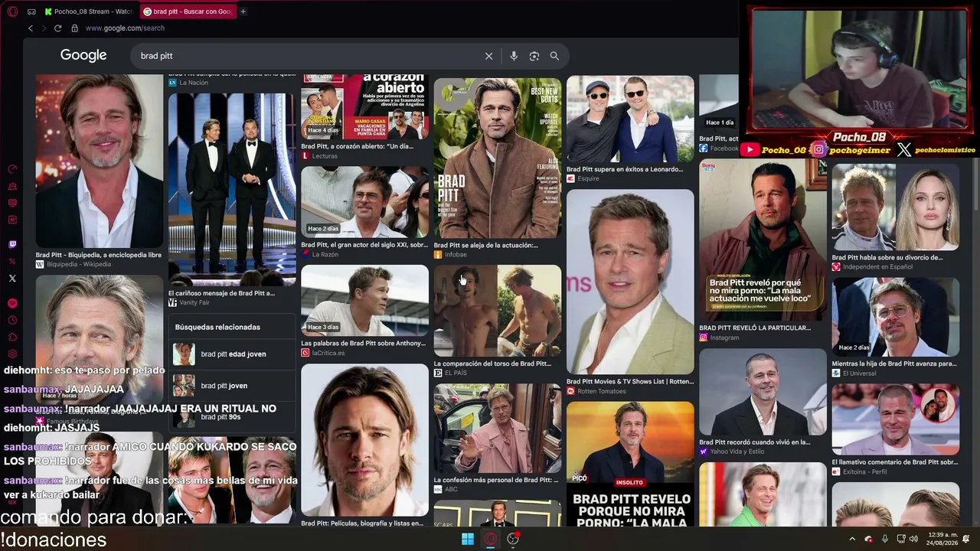Open 'Las palabras de Brad Pitt sobre Anthony' link
980x551 pixels.
click(363, 344)
